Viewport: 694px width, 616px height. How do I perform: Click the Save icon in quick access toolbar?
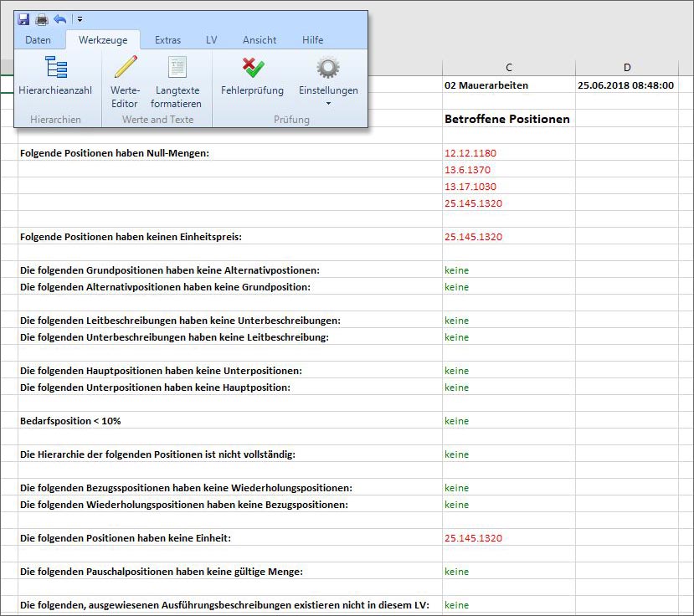tap(23, 18)
